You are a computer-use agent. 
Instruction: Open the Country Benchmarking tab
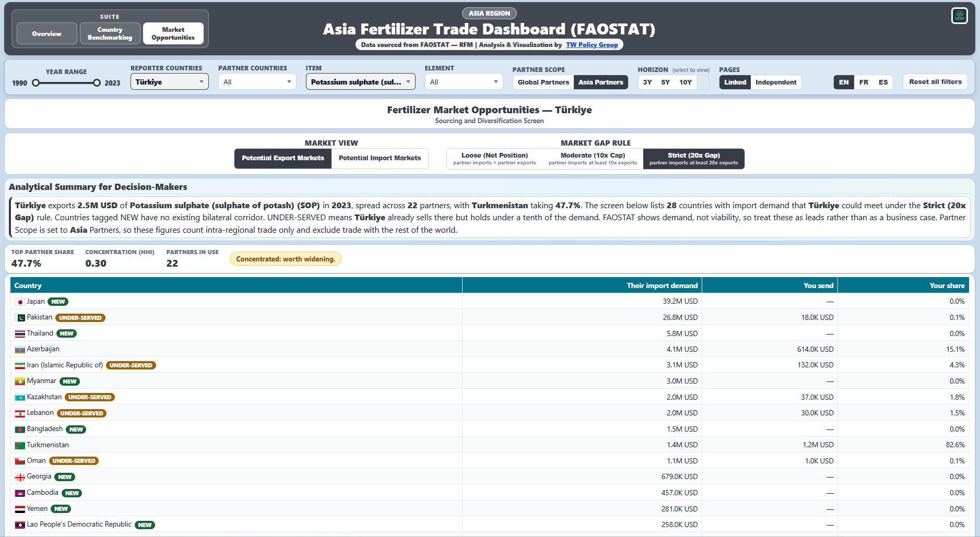[110, 34]
